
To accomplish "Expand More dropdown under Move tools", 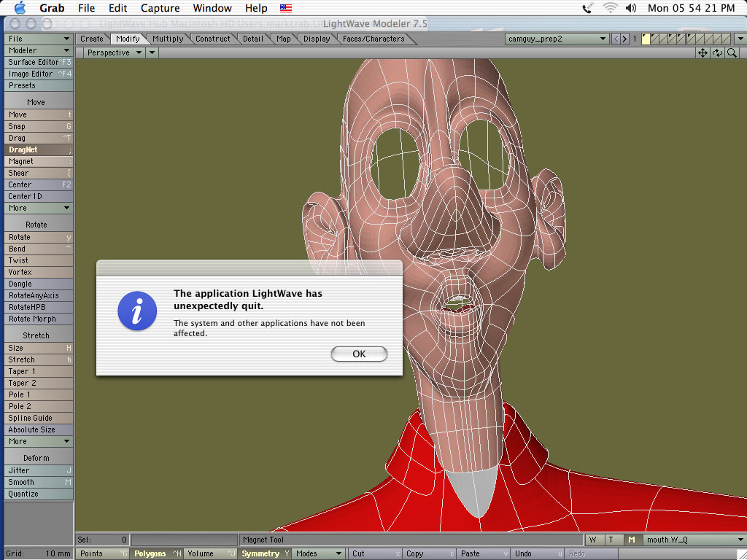I will click(39, 208).
